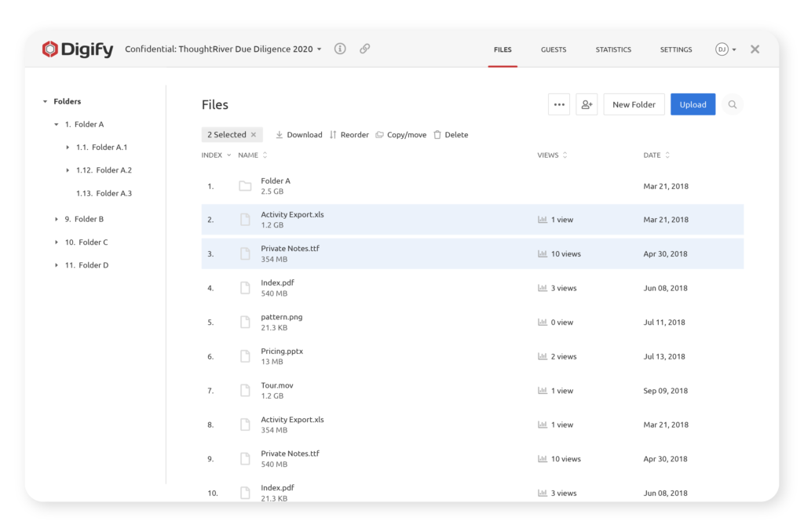Clear selection with the 2 Selected x
The height and width of the screenshot is (532, 804).
pyautogui.click(x=254, y=135)
